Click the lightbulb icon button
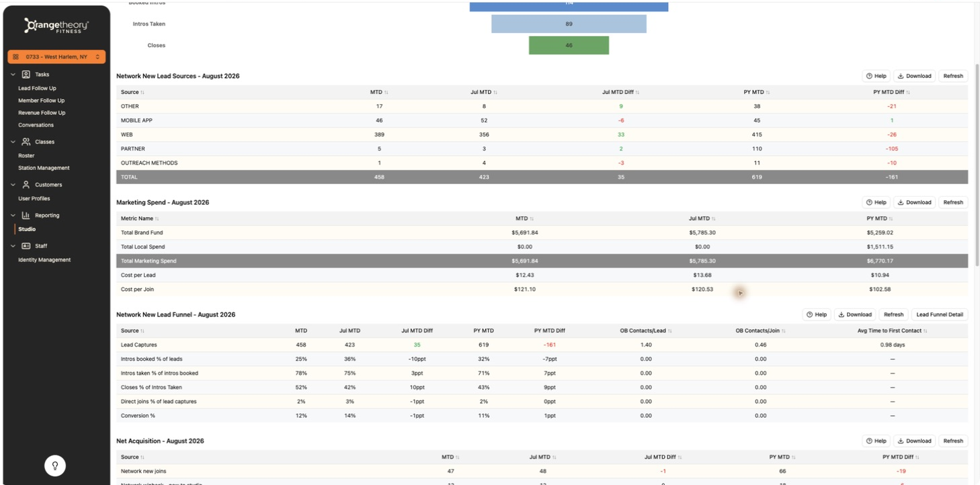Image resolution: width=980 pixels, height=485 pixels. (x=55, y=466)
